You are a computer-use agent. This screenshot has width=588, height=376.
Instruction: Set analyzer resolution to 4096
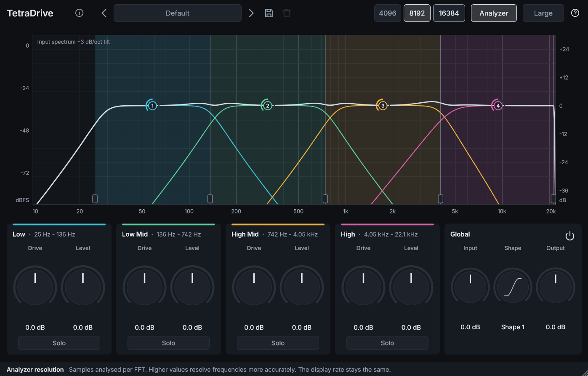[x=388, y=13]
